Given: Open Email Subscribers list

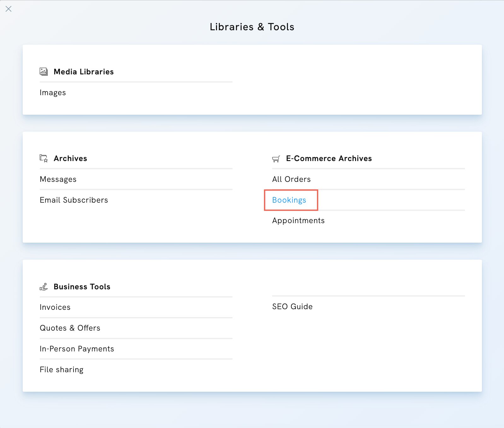Looking at the screenshot, I should [x=74, y=200].
